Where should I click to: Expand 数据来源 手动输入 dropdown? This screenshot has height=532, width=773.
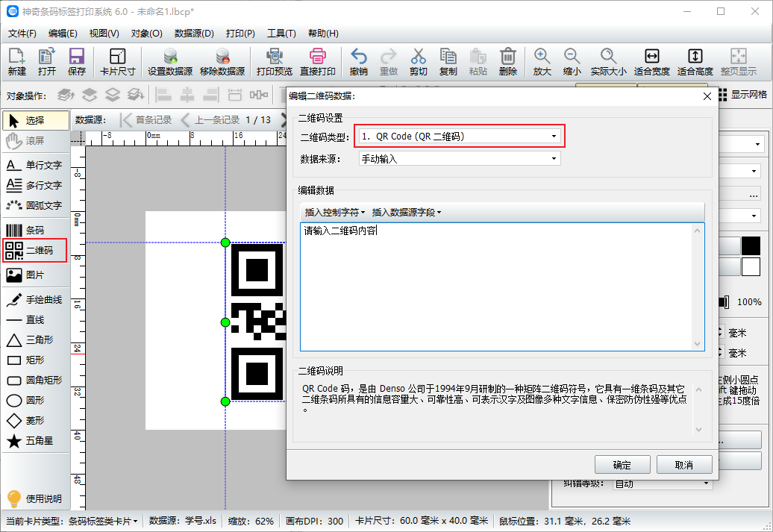pyautogui.click(x=460, y=159)
